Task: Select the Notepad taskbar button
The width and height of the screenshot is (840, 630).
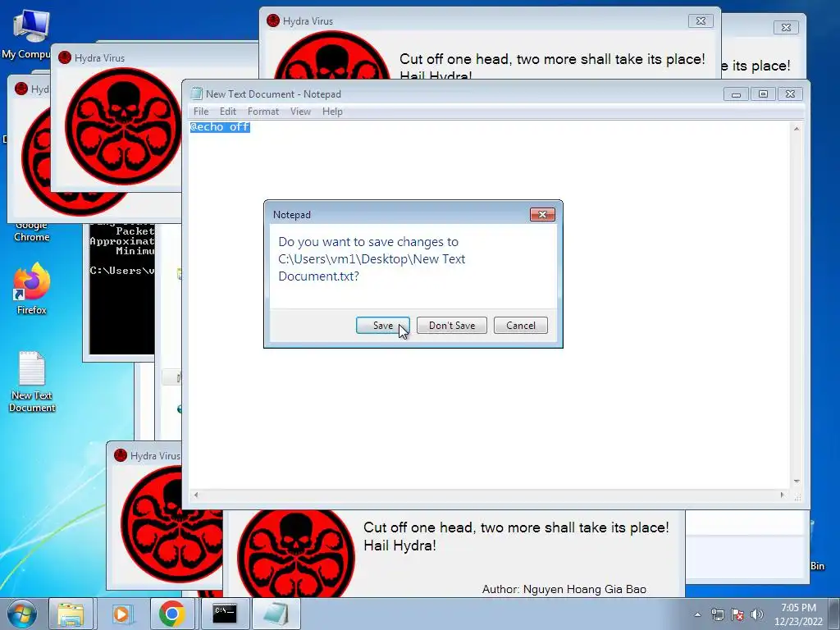Action: click(x=276, y=614)
